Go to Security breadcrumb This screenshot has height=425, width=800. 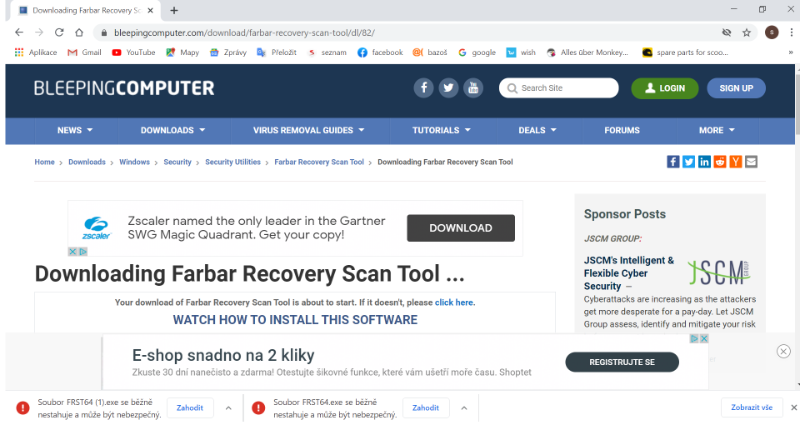coord(178,162)
